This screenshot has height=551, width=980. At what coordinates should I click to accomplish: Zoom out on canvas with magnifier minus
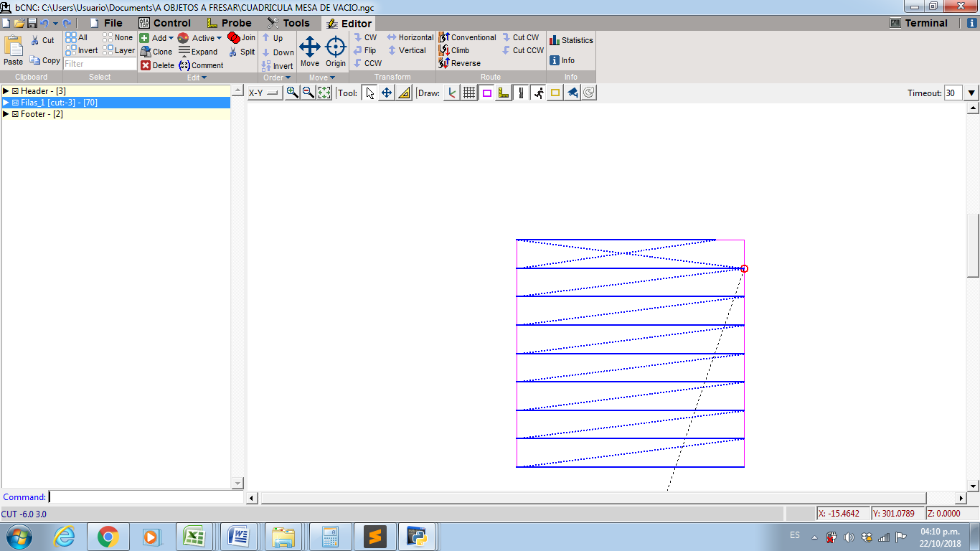308,93
